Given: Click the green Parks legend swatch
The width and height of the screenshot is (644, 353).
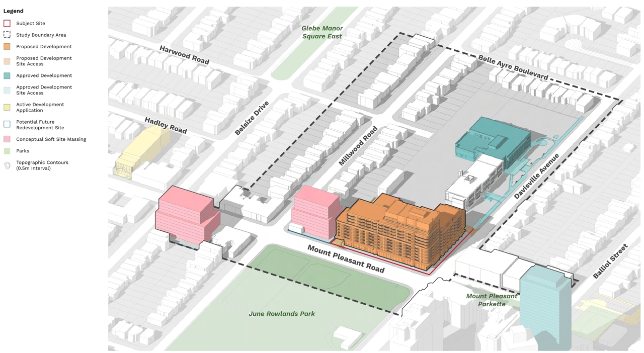Looking at the screenshot, I should [x=7, y=151].
